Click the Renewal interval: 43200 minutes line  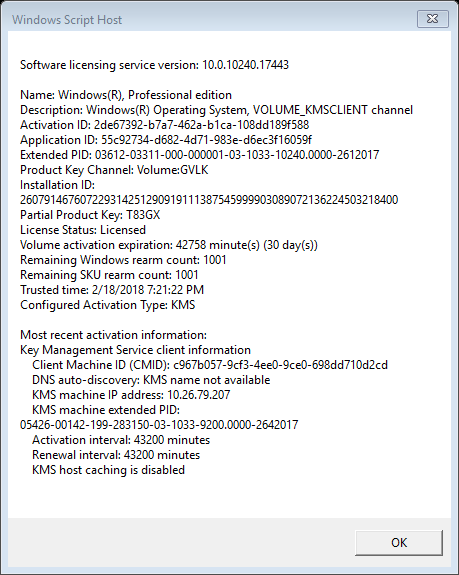tap(116, 455)
